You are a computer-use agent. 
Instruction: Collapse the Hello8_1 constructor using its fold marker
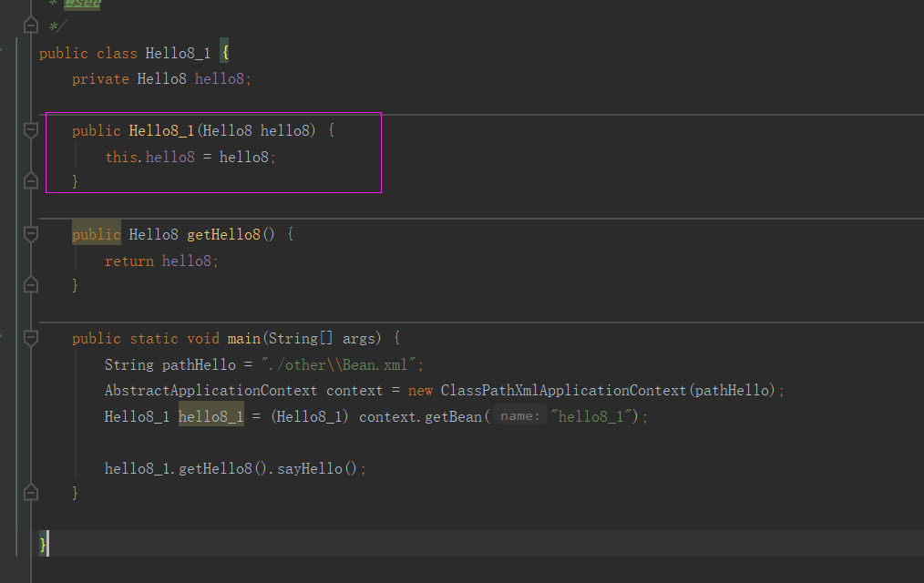tap(31, 130)
